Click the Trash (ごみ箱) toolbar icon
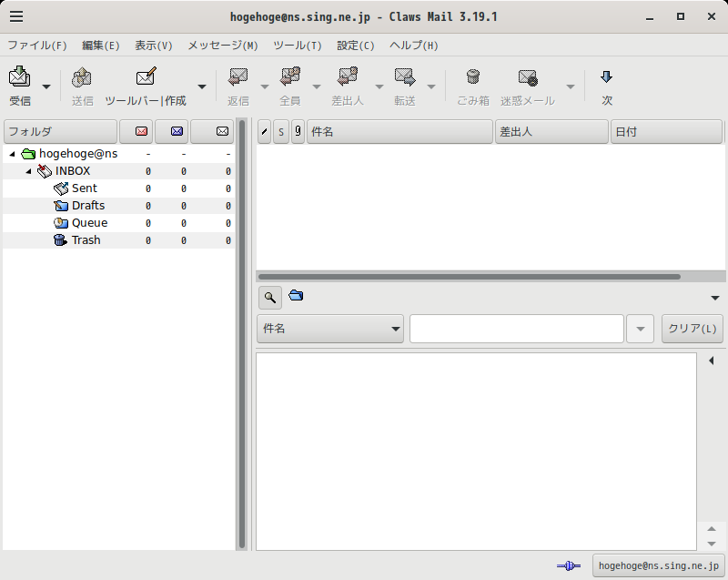Viewport: 728px width, 580px height. click(x=472, y=76)
